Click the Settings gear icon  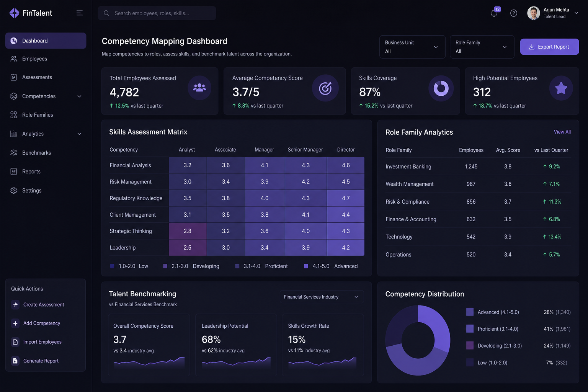point(14,190)
